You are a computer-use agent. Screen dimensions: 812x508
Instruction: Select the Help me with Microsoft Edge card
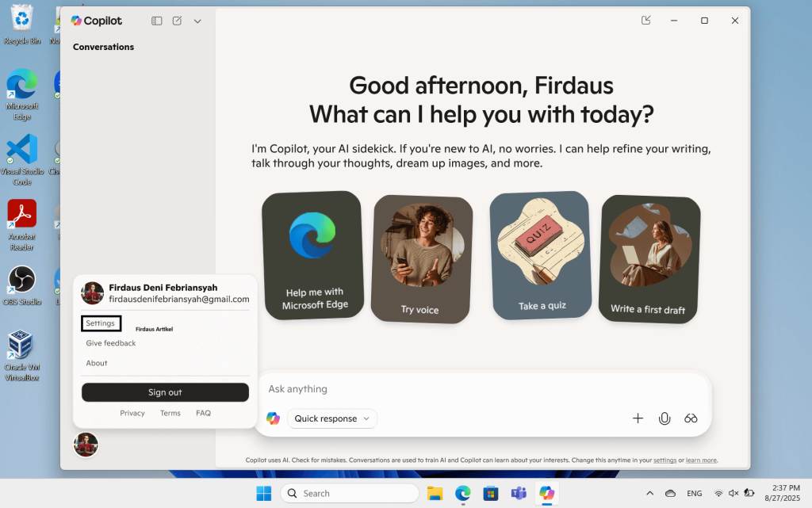point(312,255)
